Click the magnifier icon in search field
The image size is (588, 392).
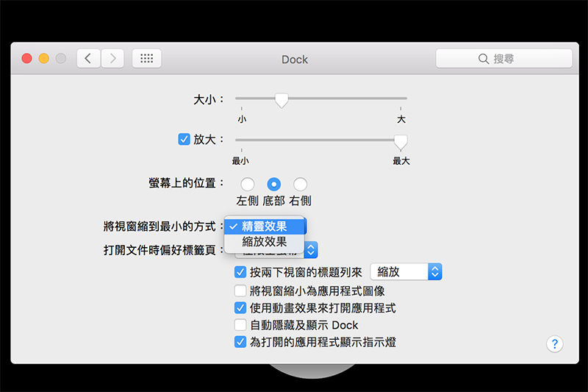tap(483, 59)
